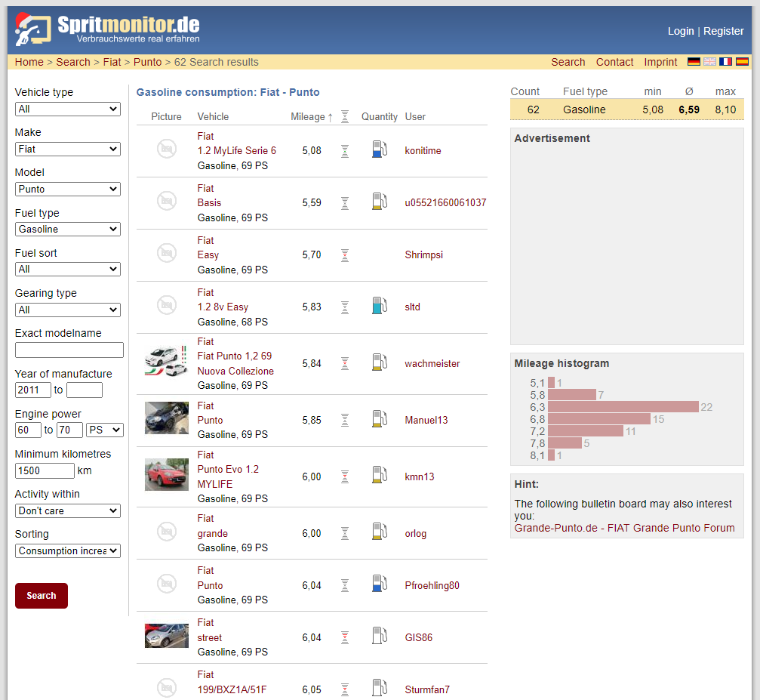Click fuel pump icon in u05521660061037 row

(380, 202)
